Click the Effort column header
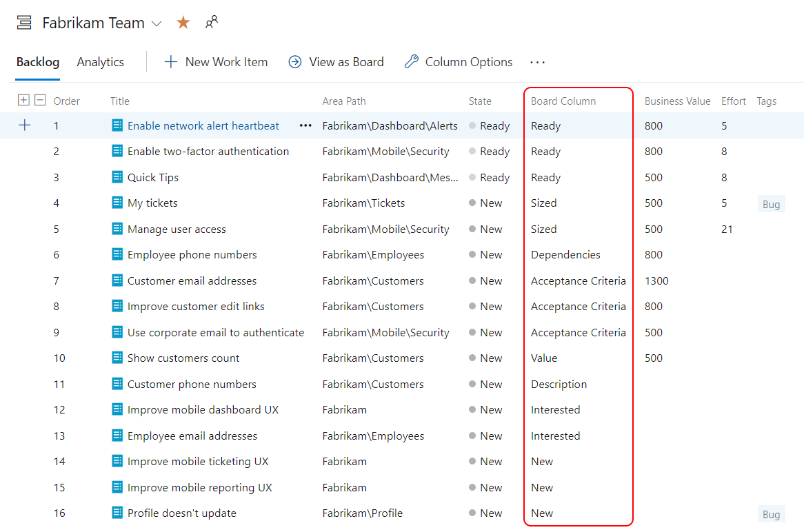The width and height of the screenshot is (804, 532). [733, 101]
